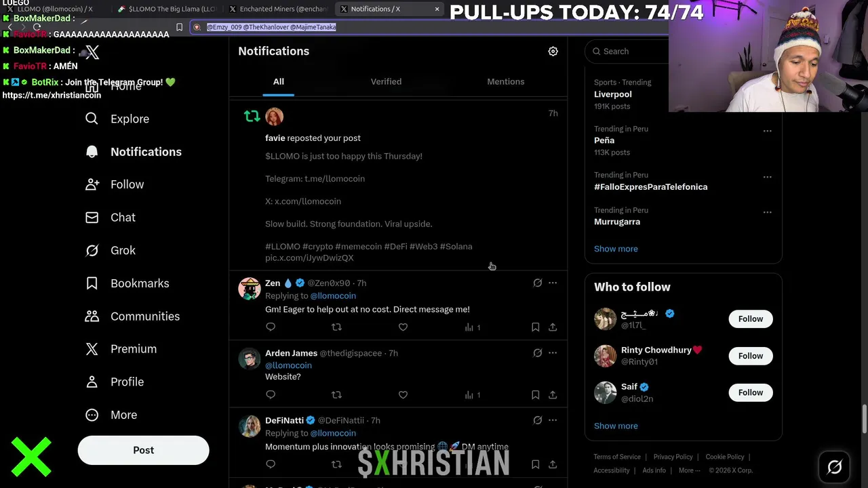Image resolution: width=868 pixels, height=488 pixels.
Task: Close the Notifications browser tab
Action: click(437, 9)
